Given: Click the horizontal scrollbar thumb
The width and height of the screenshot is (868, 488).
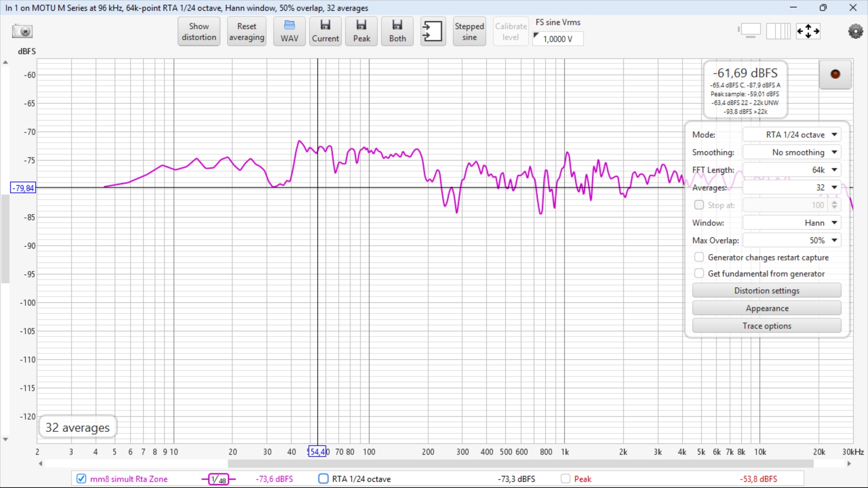Looking at the screenshot, I should click(520, 464).
